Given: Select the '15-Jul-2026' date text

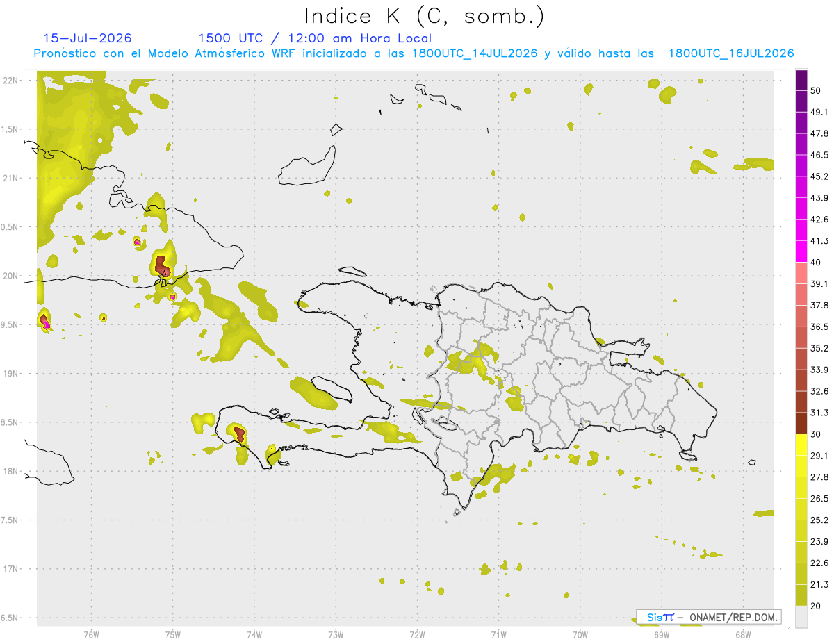Looking at the screenshot, I should (88, 38).
